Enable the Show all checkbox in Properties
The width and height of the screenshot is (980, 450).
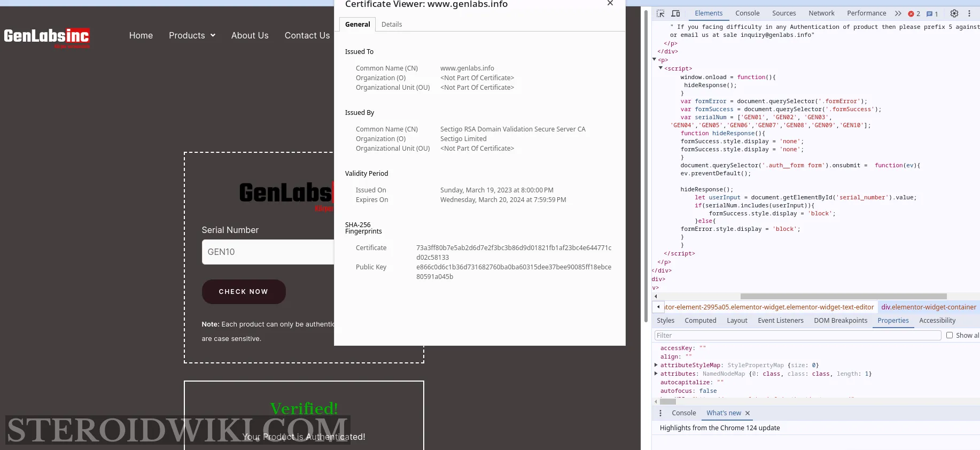point(950,335)
